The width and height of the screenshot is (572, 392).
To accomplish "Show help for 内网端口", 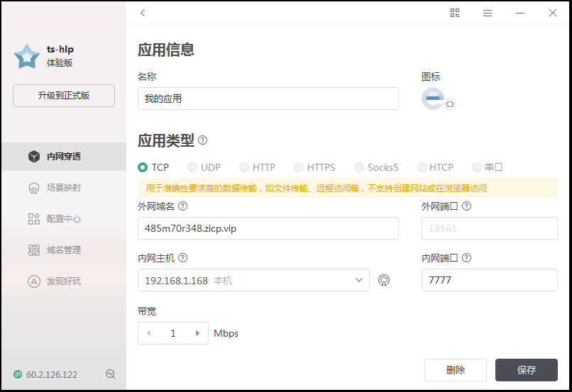I will (x=466, y=258).
